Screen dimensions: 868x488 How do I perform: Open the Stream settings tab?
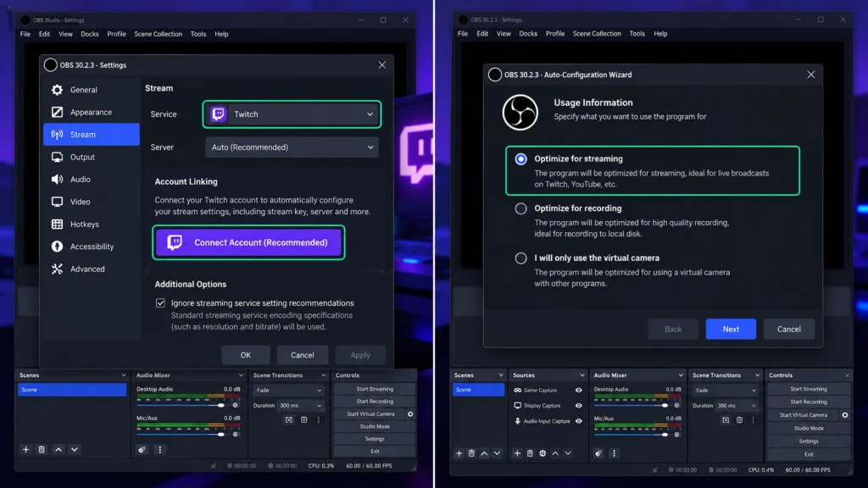[x=92, y=135]
